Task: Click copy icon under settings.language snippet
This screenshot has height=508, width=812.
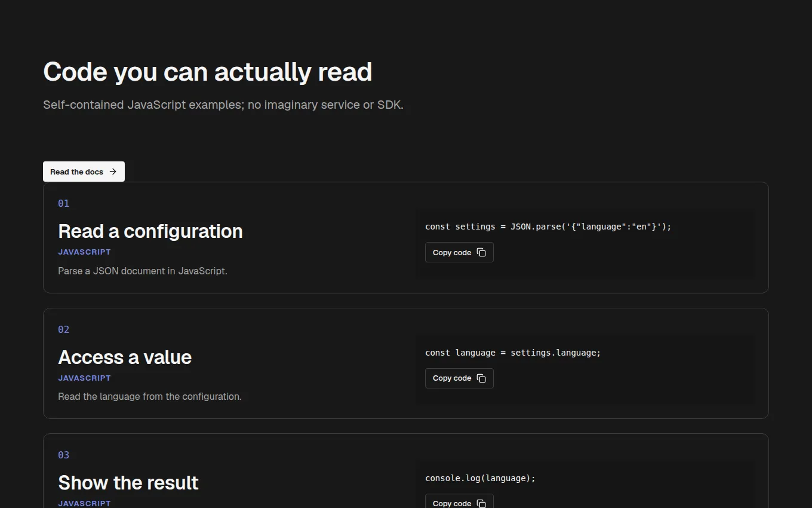Action: coord(481,378)
